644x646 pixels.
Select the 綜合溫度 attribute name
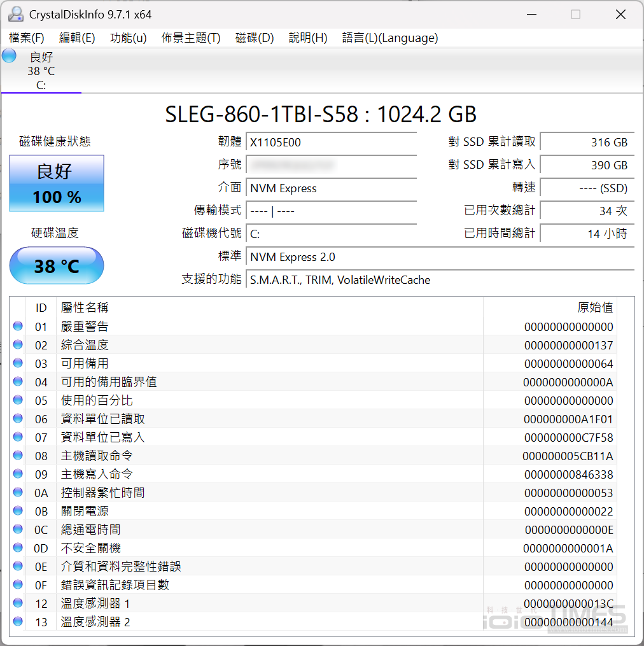tap(85, 345)
